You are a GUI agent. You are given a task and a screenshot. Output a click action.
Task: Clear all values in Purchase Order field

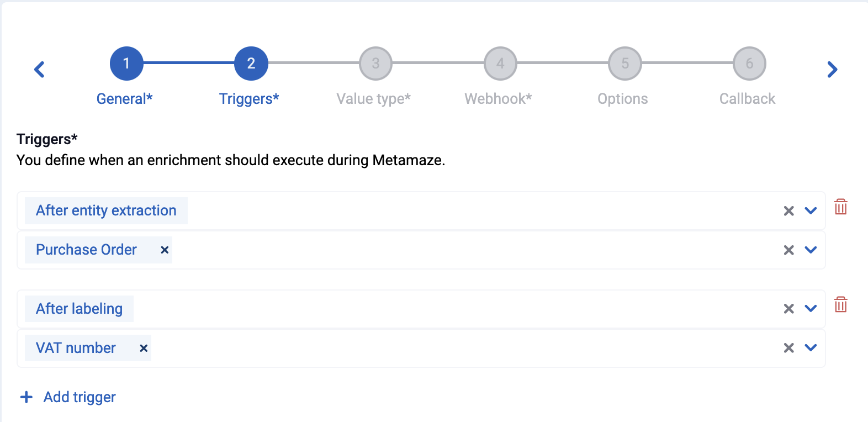click(788, 250)
